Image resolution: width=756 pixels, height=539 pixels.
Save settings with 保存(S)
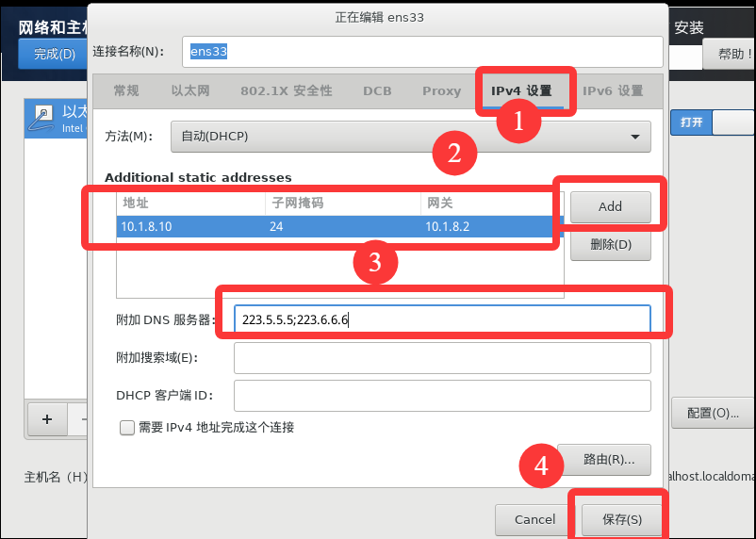(622, 520)
